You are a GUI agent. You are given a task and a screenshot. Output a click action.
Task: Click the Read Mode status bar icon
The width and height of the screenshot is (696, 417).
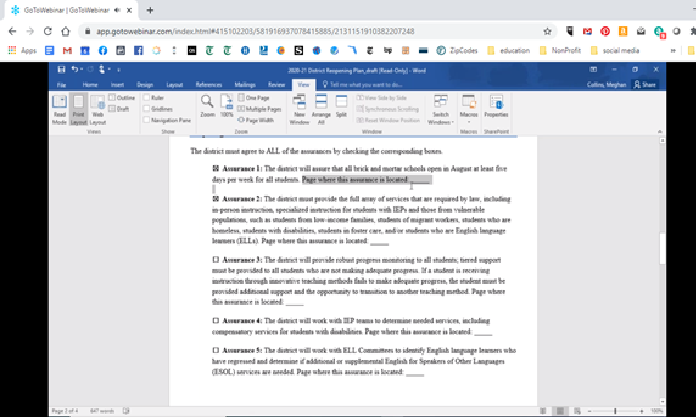tap(543, 411)
